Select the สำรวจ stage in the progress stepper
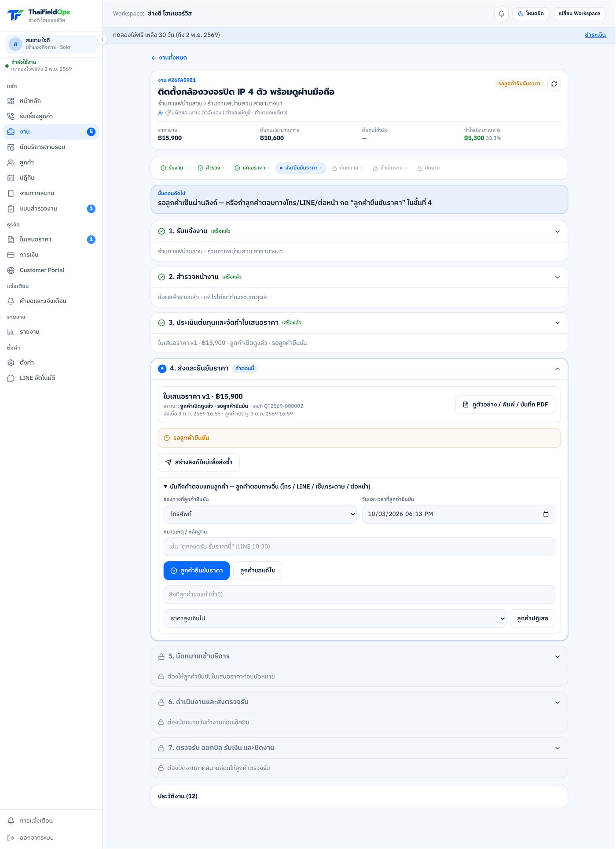616x849 pixels. pos(211,168)
